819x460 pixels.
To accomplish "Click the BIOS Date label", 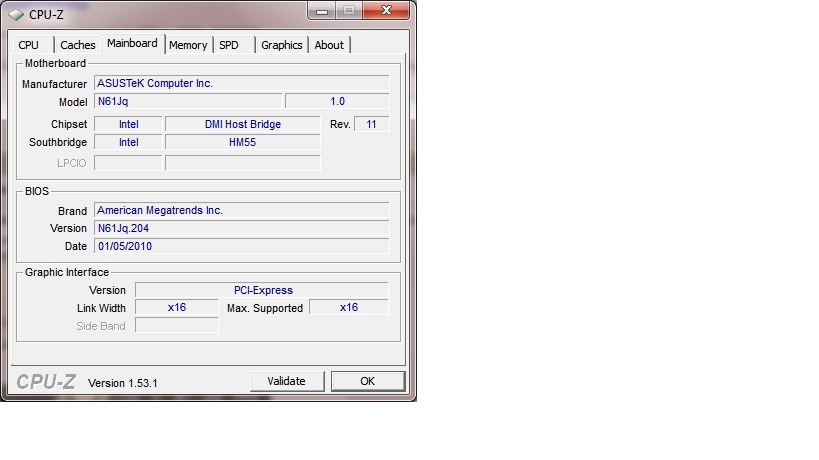I will [76, 246].
